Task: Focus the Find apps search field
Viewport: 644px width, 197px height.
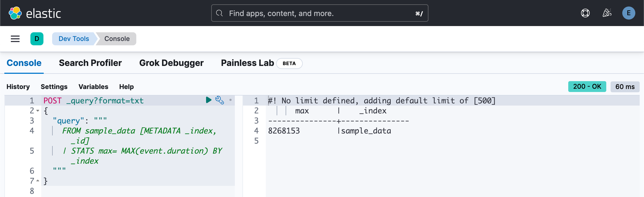Action: (x=319, y=13)
